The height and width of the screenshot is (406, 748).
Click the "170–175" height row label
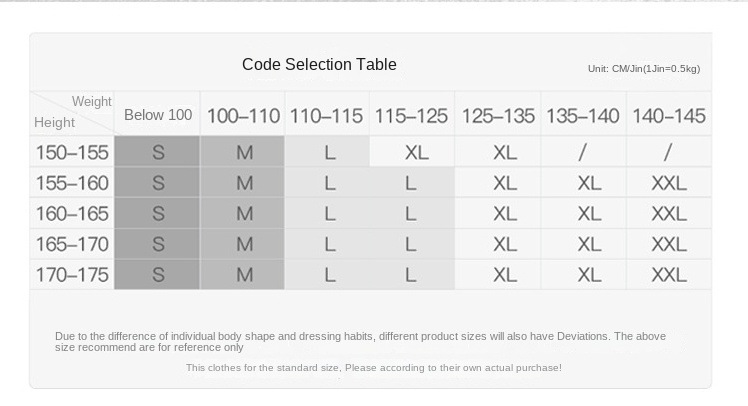pos(72,275)
